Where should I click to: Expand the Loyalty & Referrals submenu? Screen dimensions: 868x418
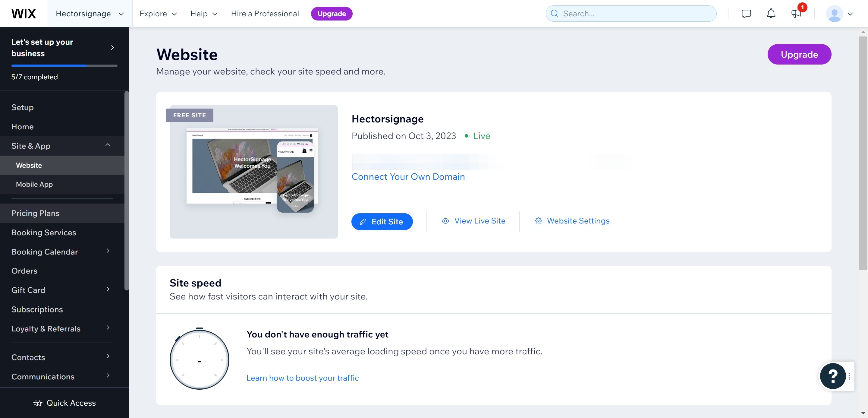[x=108, y=328]
